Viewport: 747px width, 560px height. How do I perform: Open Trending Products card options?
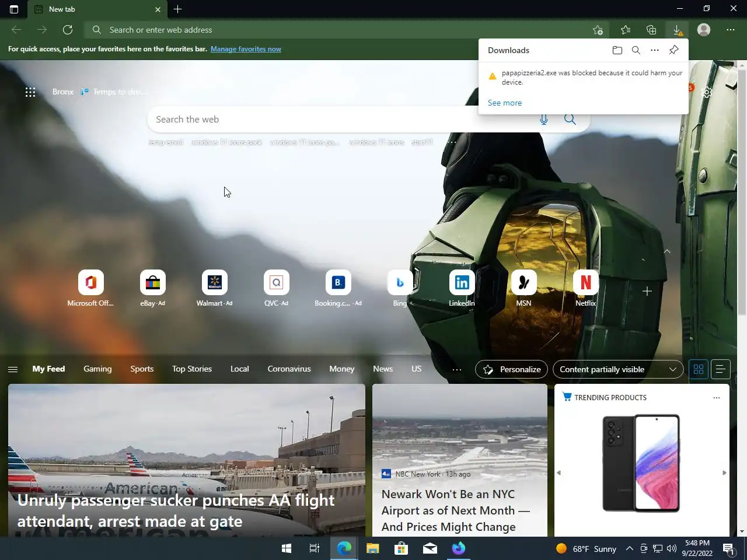pyautogui.click(x=717, y=398)
